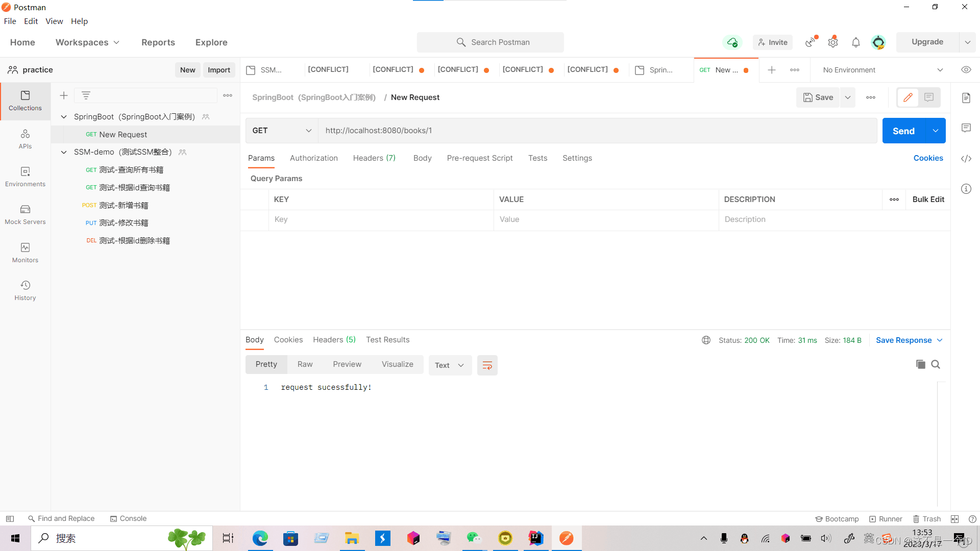Image resolution: width=980 pixels, height=551 pixels.
Task: Select the Raw response view
Action: 305,364
